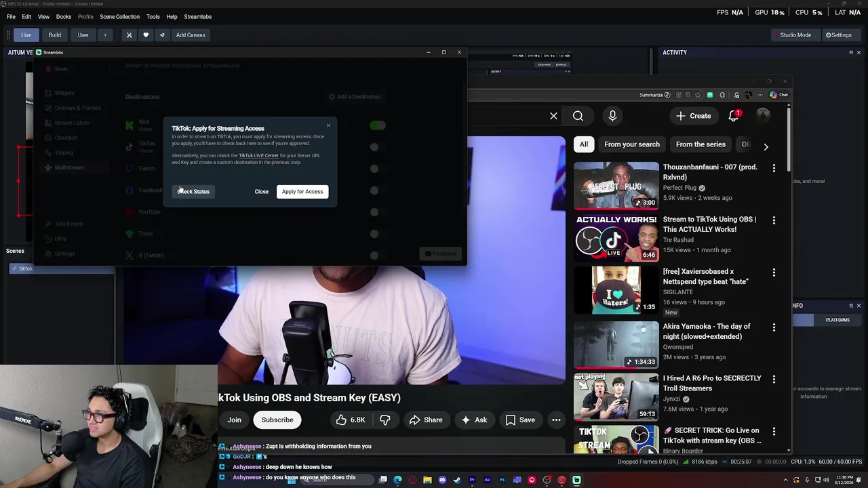
Task: Select the tiktok scene
Action: (x=61, y=269)
